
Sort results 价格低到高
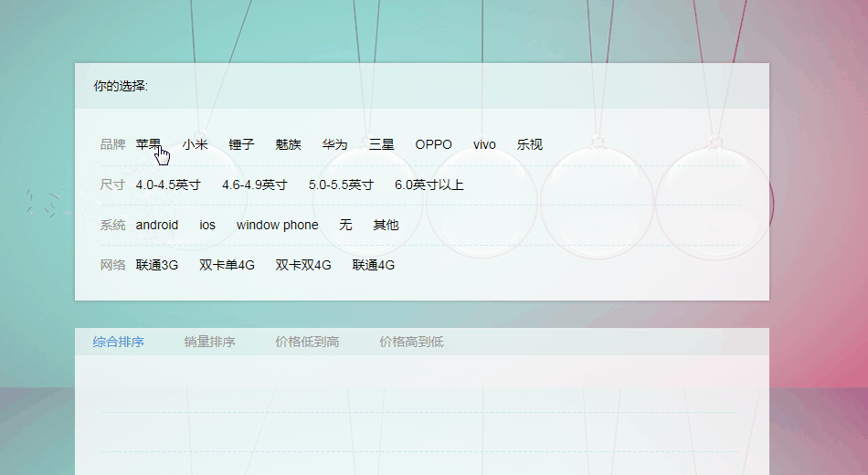pos(307,343)
